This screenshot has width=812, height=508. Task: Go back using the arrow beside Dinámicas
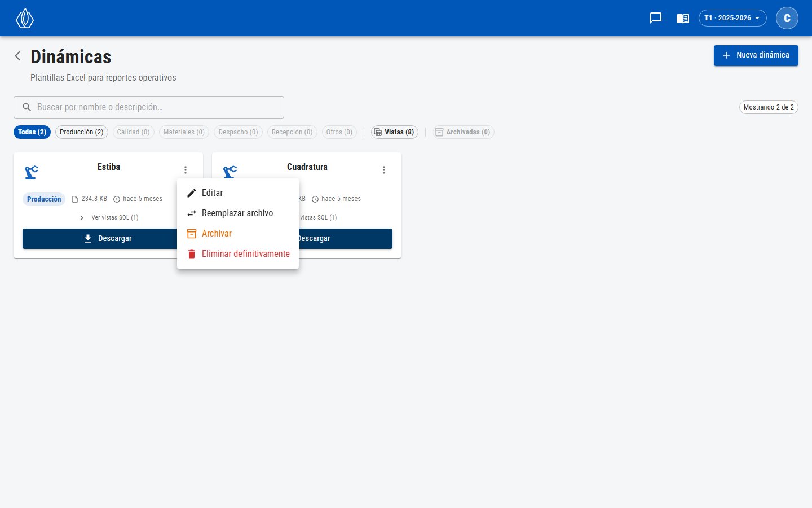[x=18, y=56]
